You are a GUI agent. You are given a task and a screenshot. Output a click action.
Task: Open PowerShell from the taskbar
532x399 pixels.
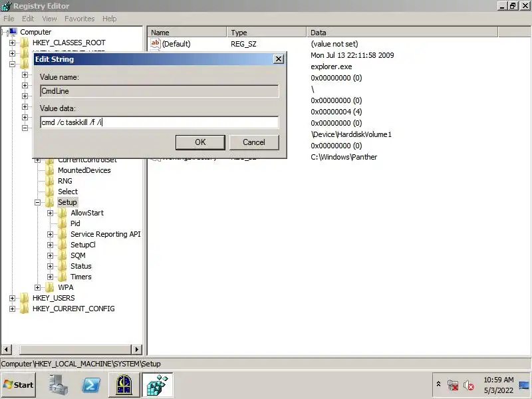click(92, 385)
